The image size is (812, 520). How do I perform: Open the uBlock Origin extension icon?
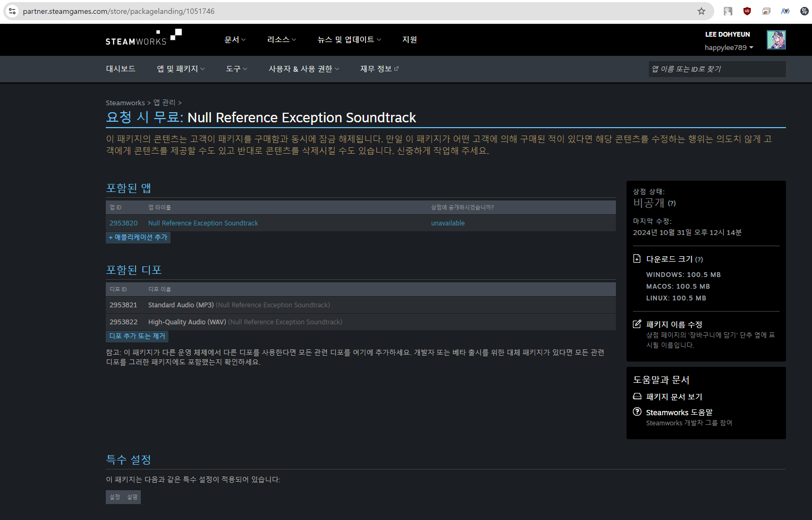[747, 11]
